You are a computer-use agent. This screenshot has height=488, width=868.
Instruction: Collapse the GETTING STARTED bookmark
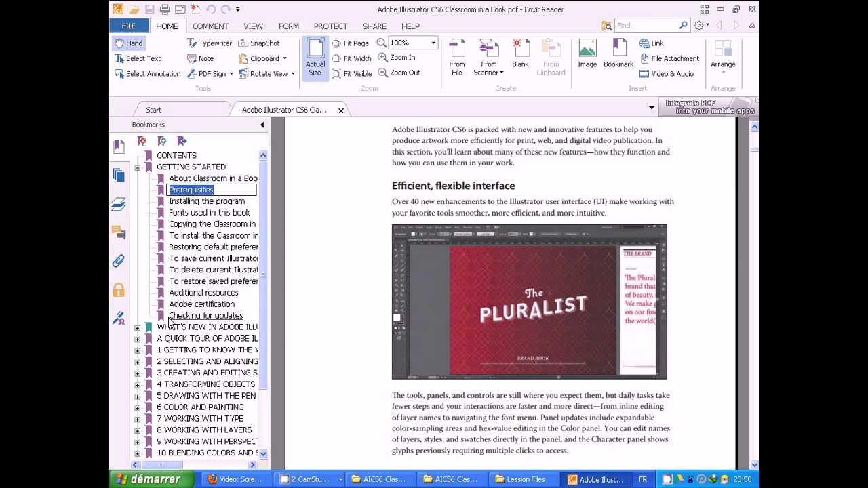[138, 167]
